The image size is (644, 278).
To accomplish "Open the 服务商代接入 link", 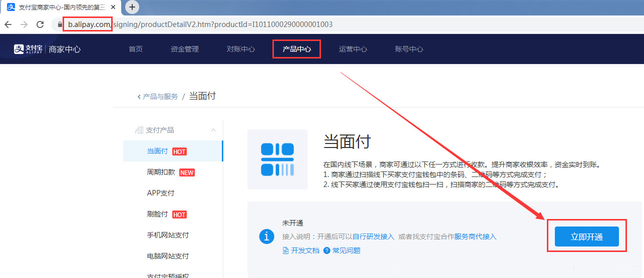I will coord(475,236).
